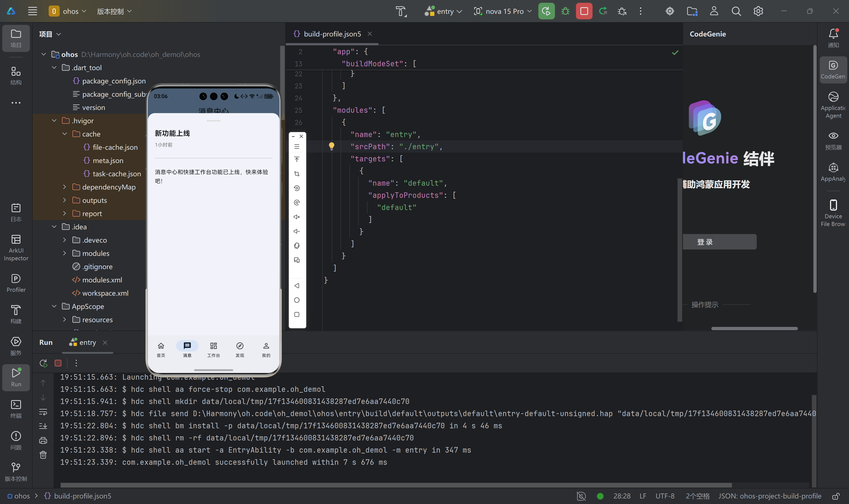Click the Run console horizontal scrollbar
Image resolution: width=849 pixels, height=504 pixels.
click(396, 485)
